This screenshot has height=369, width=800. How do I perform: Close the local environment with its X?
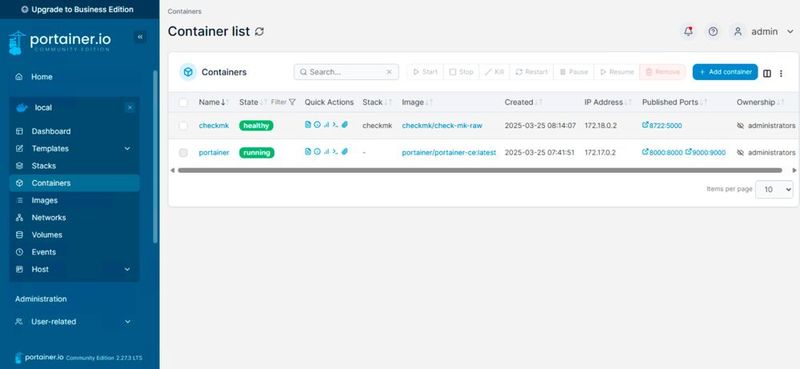pos(130,108)
